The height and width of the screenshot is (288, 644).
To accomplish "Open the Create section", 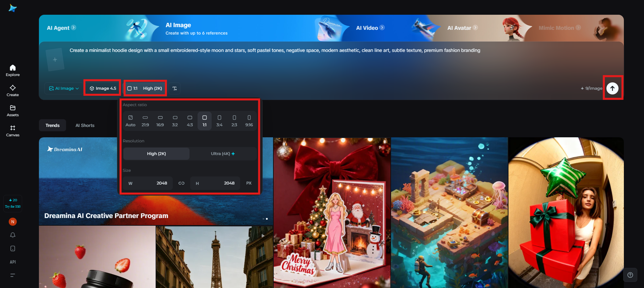I will (13, 91).
